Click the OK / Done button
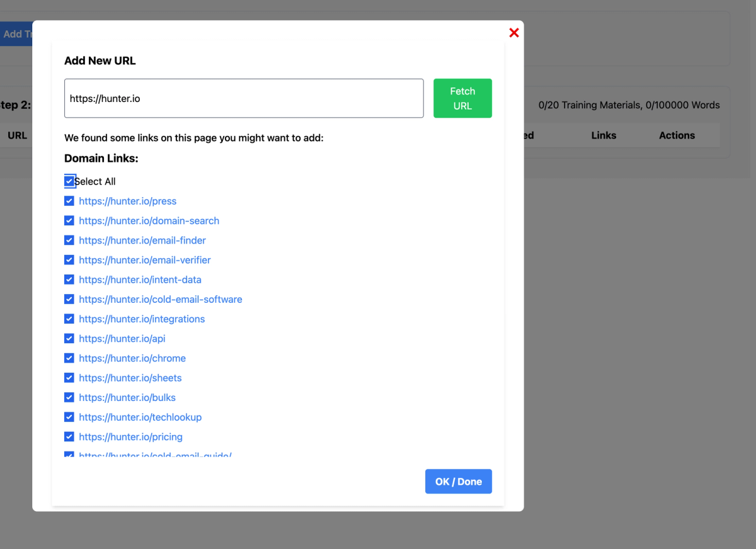Image resolution: width=756 pixels, height=549 pixels. click(458, 482)
